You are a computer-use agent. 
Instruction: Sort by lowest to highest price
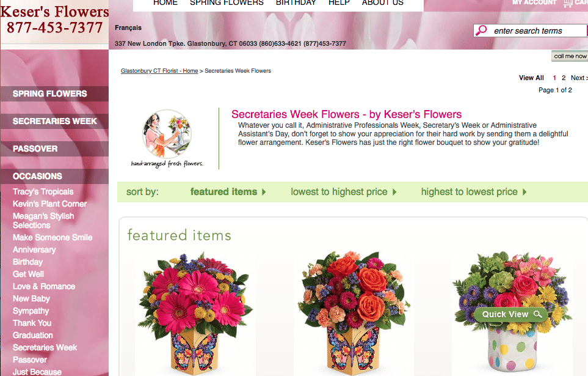coord(344,192)
